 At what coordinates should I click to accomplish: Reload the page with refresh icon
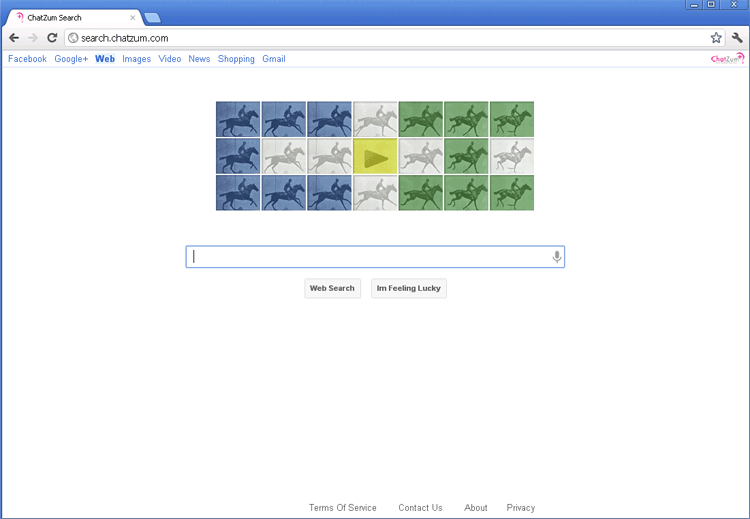pyautogui.click(x=52, y=38)
